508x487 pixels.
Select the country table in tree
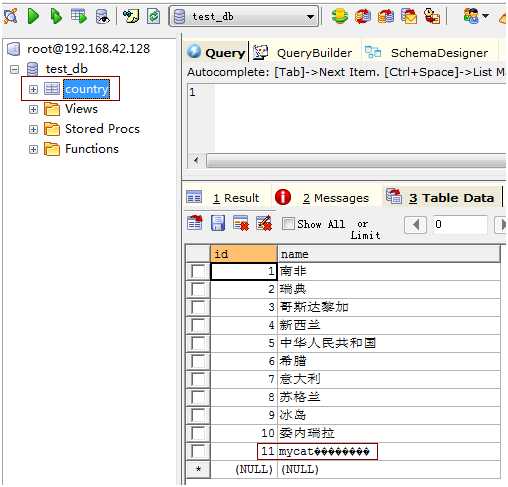86,89
